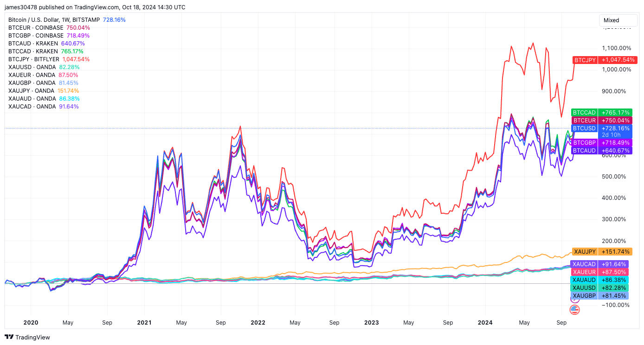Click the BTCGBP +718.49% scale label
644x345 pixels.
click(601, 143)
